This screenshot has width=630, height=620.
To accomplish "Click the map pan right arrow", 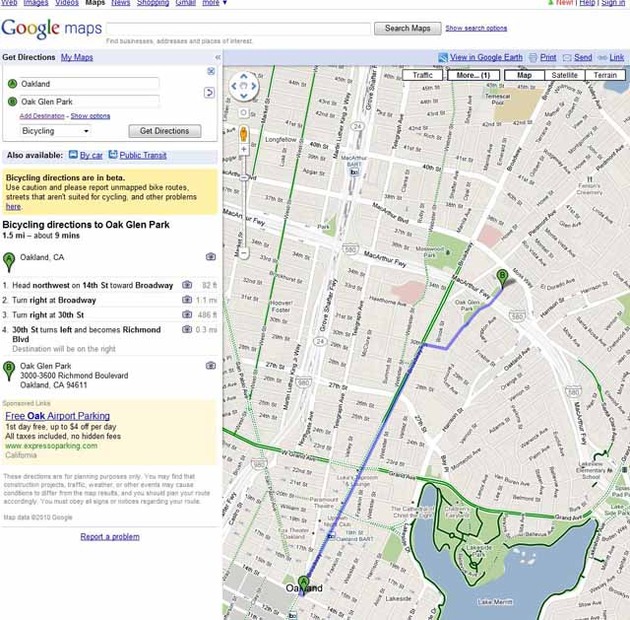I will click(x=254, y=86).
